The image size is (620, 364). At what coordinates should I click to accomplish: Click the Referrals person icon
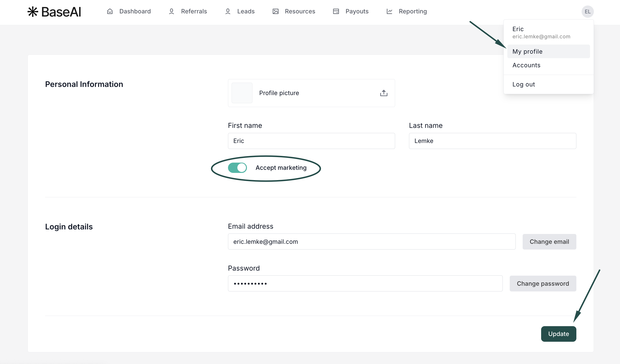171,11
